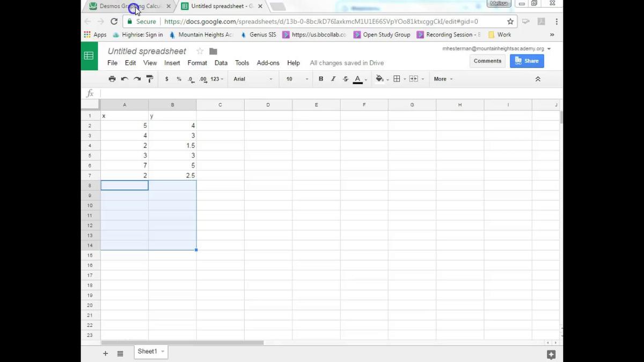The image size is (644, 362).
Task: Open the Format menu
Action: coord(197,63)
